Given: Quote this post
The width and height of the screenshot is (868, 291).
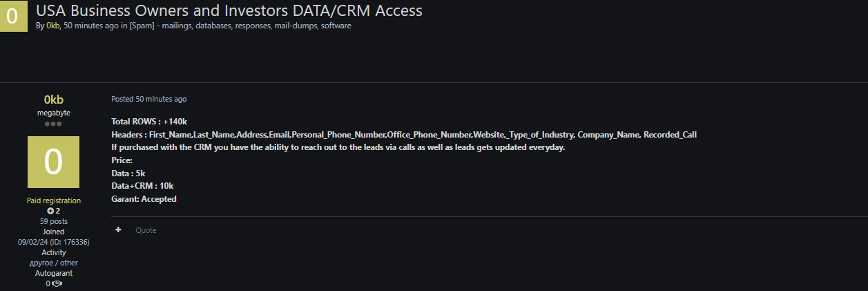Looking at the screenshot, I should [x=146, y=230].
